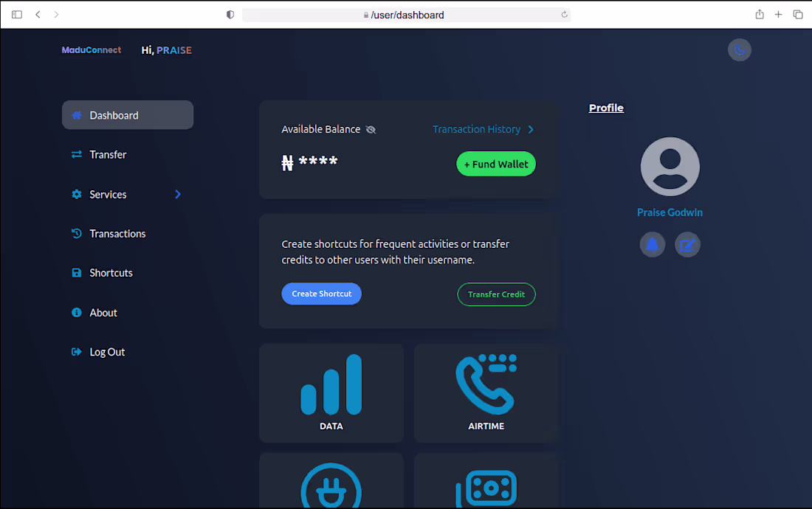
Task: Open Transaction History
Action: click(x=476, y=129)
